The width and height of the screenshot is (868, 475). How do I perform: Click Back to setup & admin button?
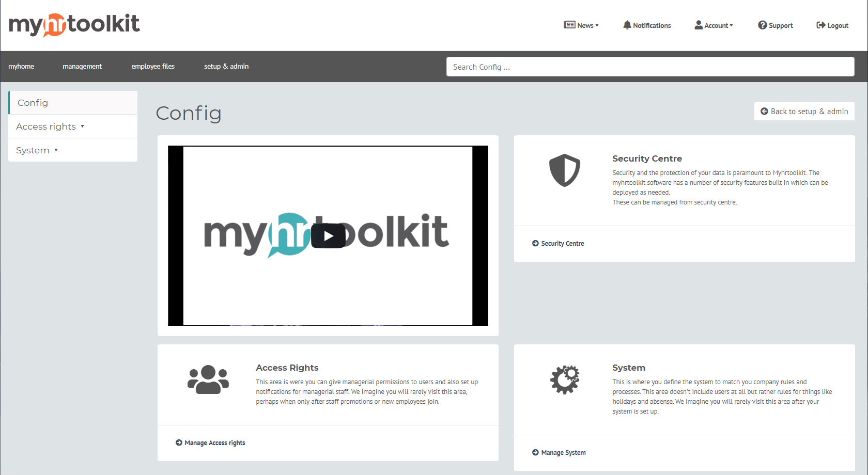point(804,112)
